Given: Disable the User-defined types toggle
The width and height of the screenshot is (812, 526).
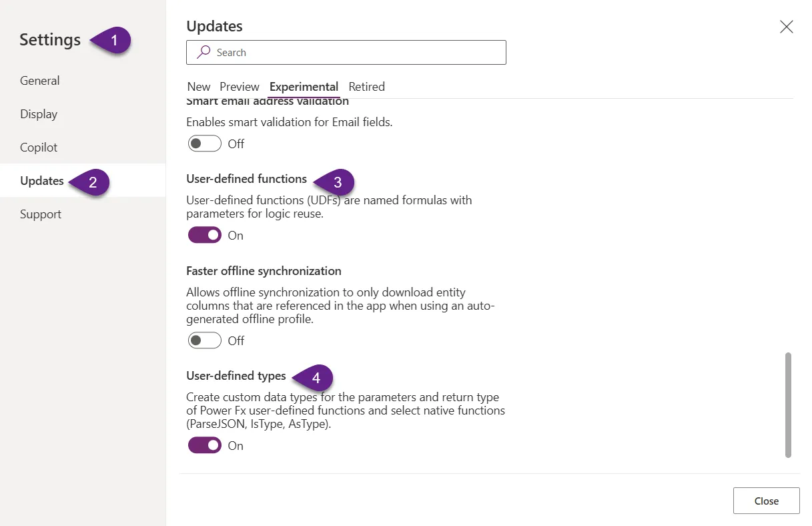Looking at the screenshot, I should pos(204,445).
